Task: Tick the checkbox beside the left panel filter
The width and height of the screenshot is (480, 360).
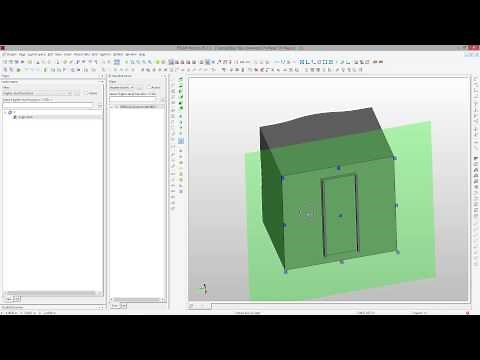Action: click(x=86, y=93)
